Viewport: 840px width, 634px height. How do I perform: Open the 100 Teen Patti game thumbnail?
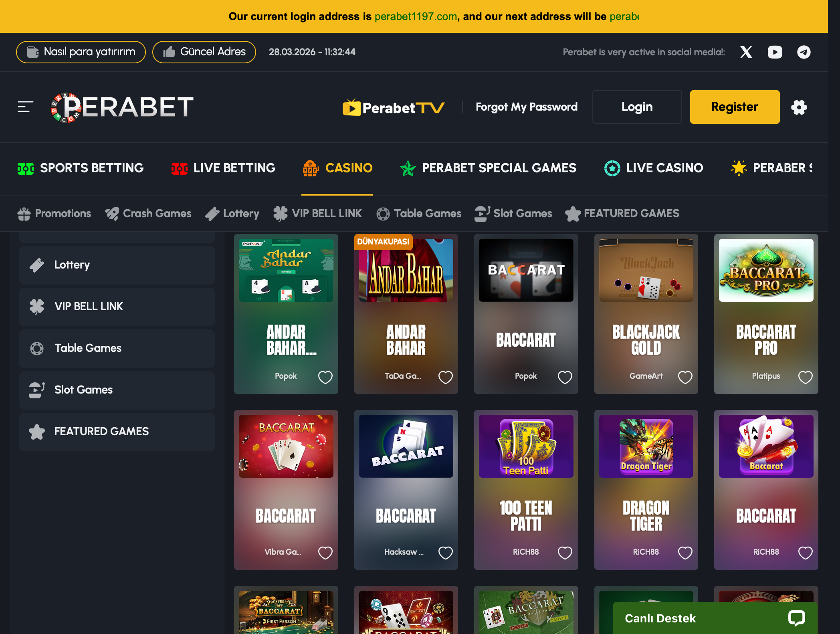(526, 446)
